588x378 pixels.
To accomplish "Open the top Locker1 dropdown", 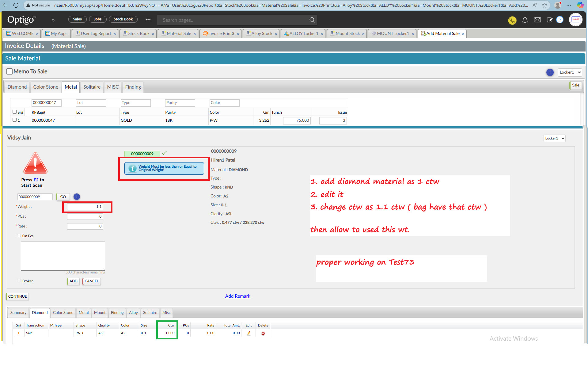I will tap(570, 72).
